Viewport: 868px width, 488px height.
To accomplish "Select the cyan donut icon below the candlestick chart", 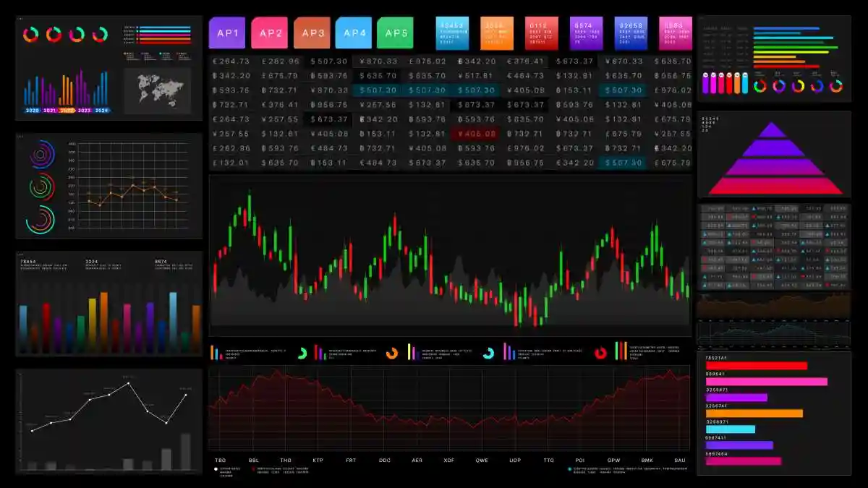I will (488, 353).
